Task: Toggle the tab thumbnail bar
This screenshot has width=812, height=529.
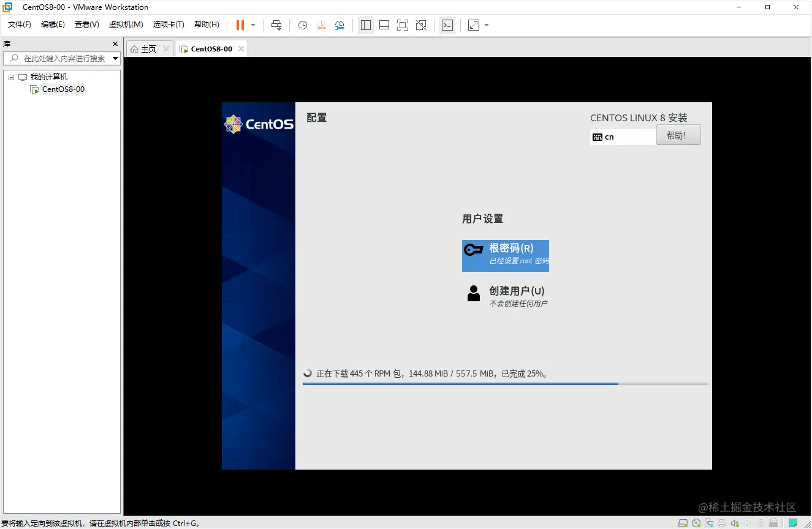Action: coord(384,25)
